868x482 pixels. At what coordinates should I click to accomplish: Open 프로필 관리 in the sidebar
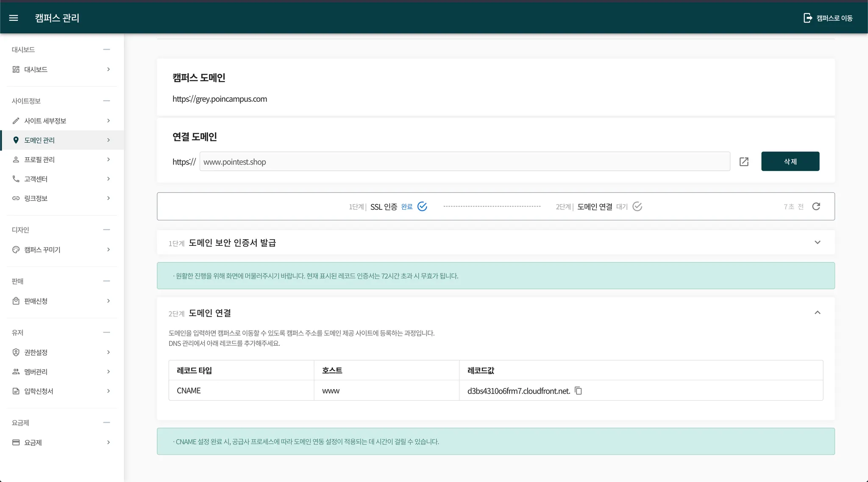(39, 160)
